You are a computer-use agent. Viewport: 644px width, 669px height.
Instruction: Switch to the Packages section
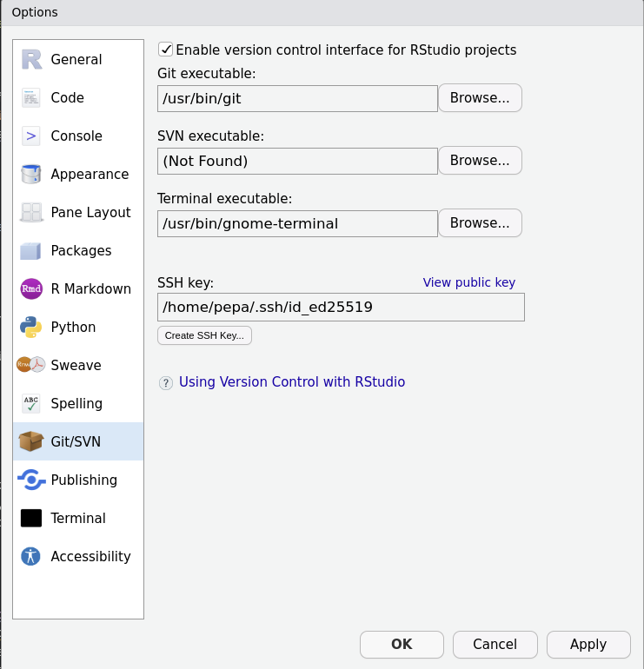(78, 251)
